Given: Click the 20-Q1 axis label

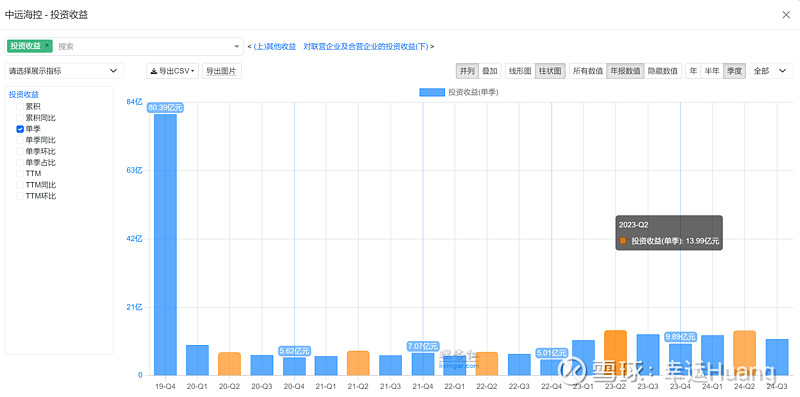Looking at the screenshot, I should click(197, 386).
